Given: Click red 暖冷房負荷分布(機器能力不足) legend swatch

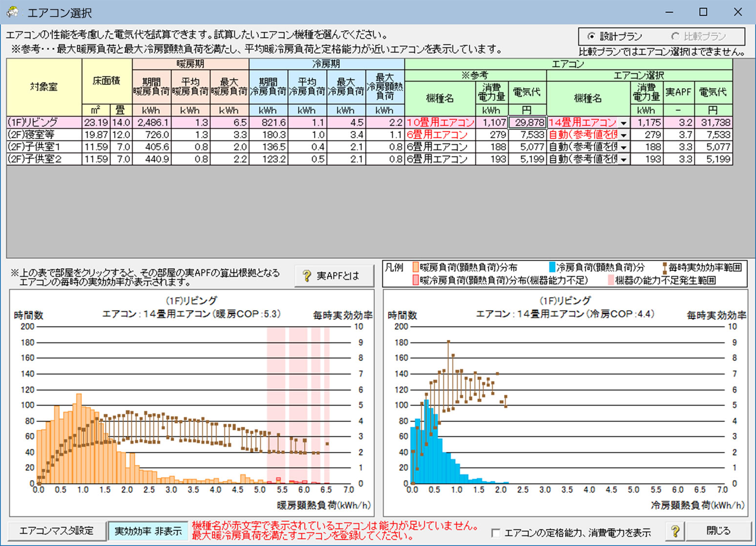Looking at the screenshot, I should click(416, 280).
